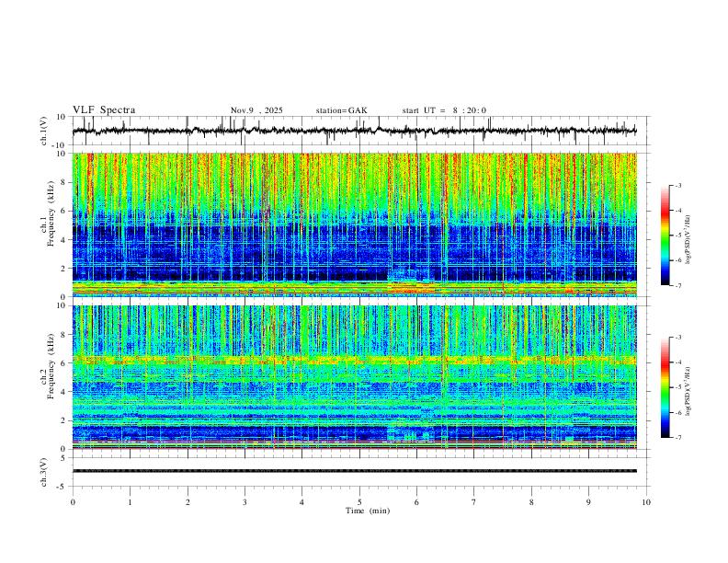Click the "VLF Spectra" plot title
728x563 pixels.
coord(104,110)
